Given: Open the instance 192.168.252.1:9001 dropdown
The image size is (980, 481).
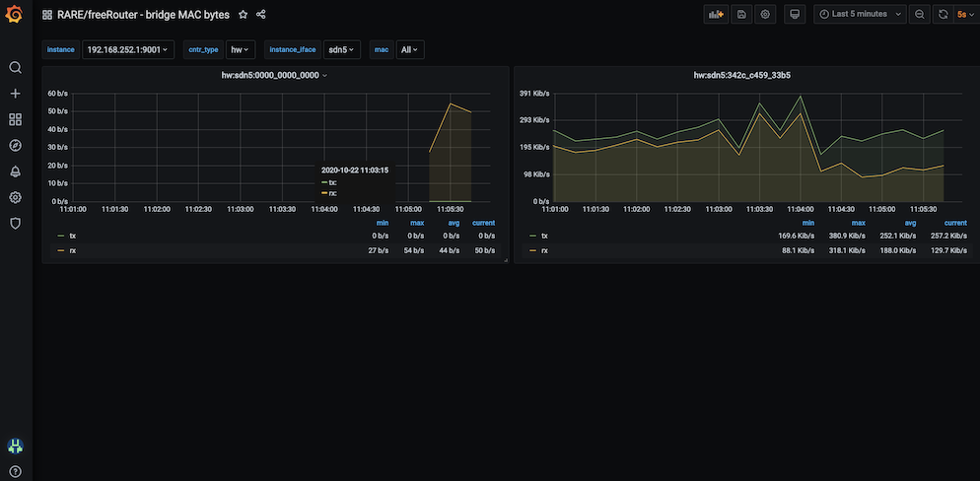Looking at the screenshot, I should pos(128,49).
